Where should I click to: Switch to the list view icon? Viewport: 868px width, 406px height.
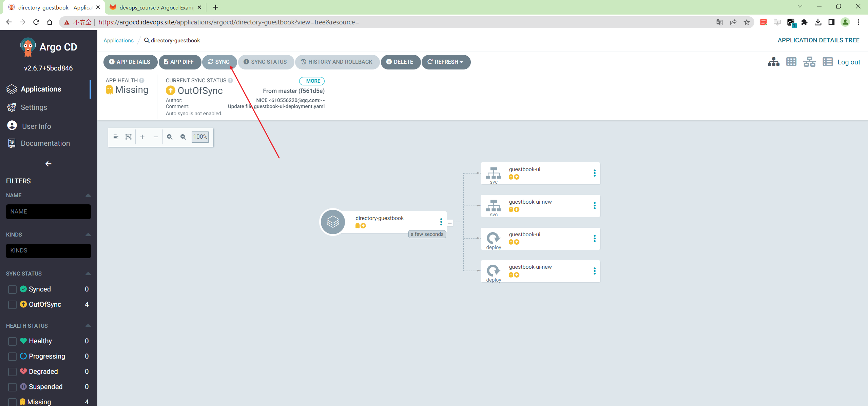point(828,62)
